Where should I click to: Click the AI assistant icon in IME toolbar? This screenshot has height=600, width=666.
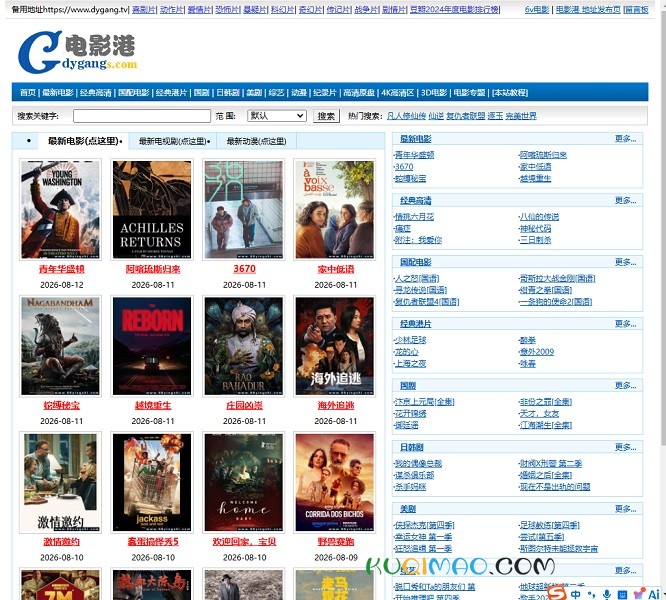point(654,594)
